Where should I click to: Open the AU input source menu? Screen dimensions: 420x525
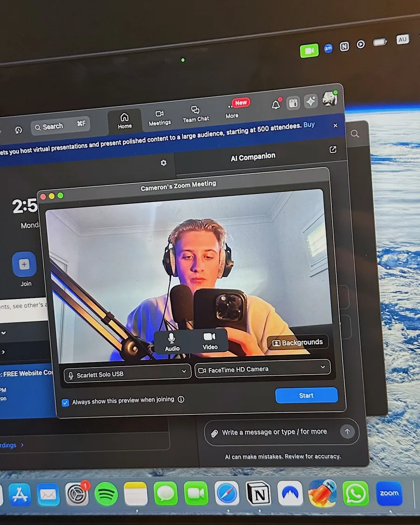(403, 40)
